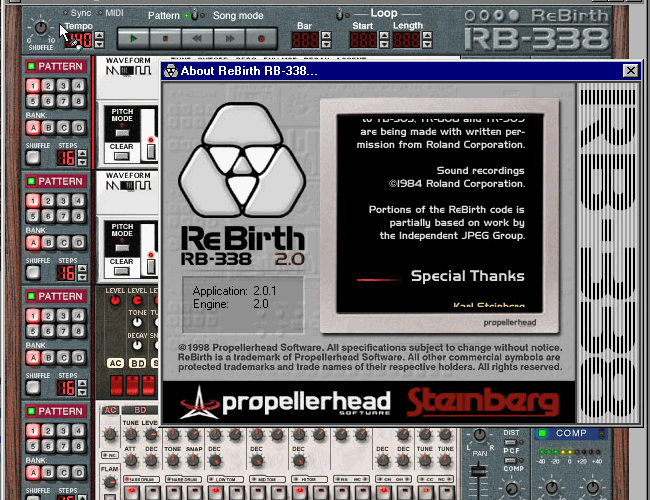The height and width of the screenshot is (500, 650).
Task: Enable the first synth's SHUFFLE button
Action: pyautogui.click(x=33, y=158)
